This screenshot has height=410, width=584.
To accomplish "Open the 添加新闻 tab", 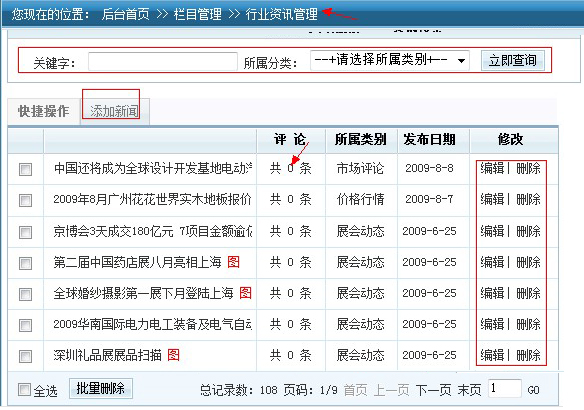I will click(114, 111).
